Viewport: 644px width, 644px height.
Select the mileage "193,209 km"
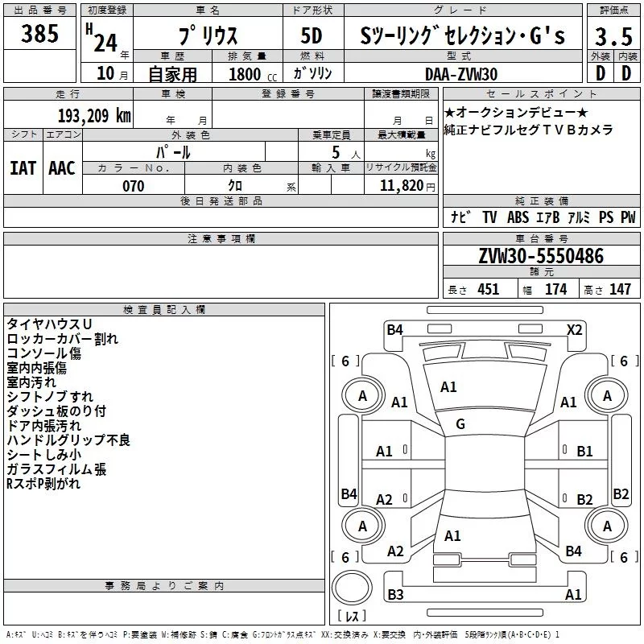pyautogui.click(x=94, y=116)
